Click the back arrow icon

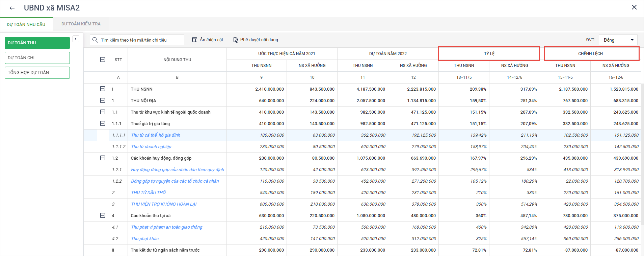click(x=12, y=8)
